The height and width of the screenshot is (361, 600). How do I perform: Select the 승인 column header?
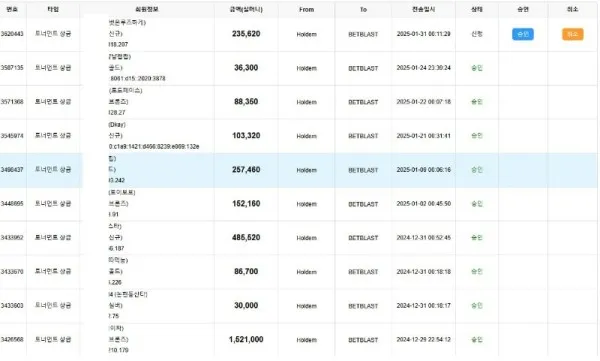[x=523, y=9]
